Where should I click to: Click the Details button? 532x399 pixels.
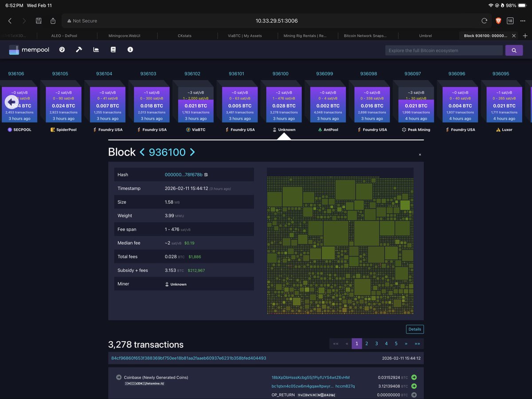(x=415, y=329)
